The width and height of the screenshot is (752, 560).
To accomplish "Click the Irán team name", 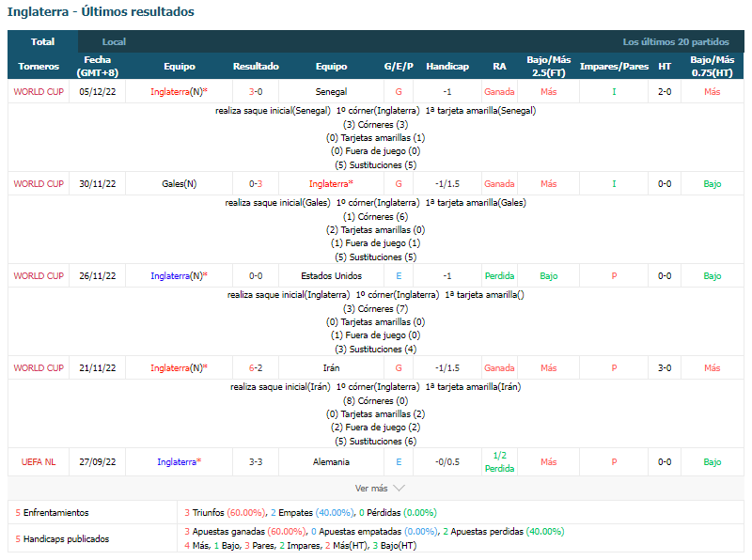I will 331,367.
